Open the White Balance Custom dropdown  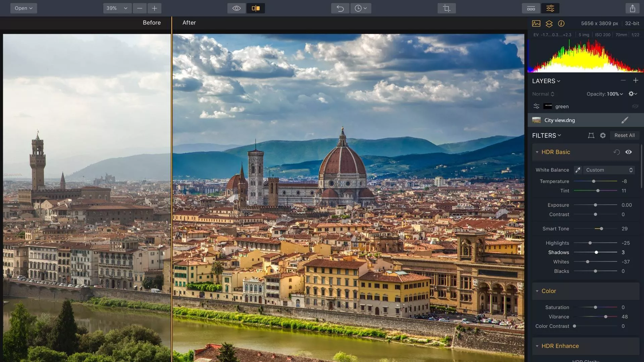pos(609,170)
